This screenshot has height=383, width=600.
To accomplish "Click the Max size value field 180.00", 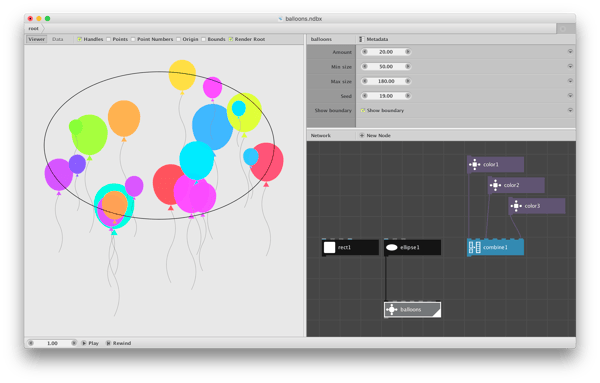I will click(x=386, y=81).
